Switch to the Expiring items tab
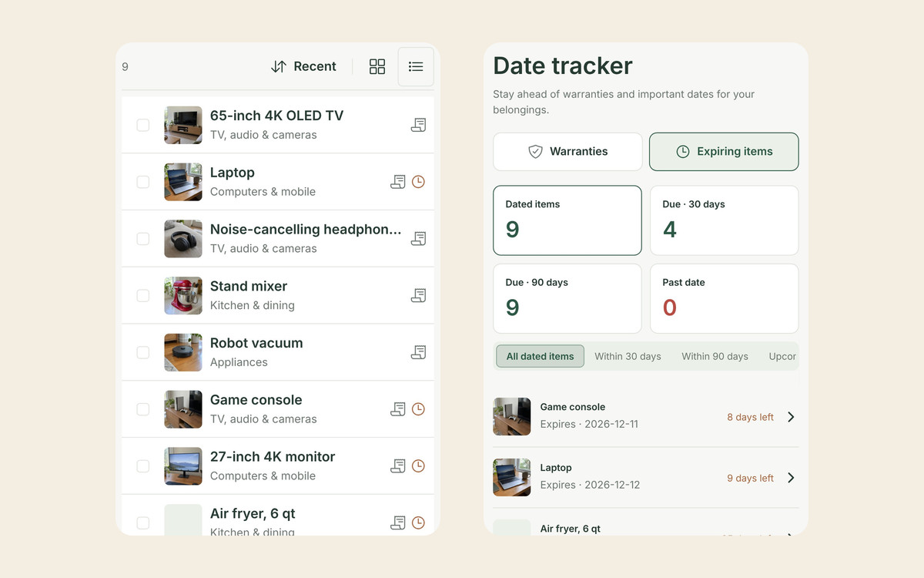 click(724, 152)
